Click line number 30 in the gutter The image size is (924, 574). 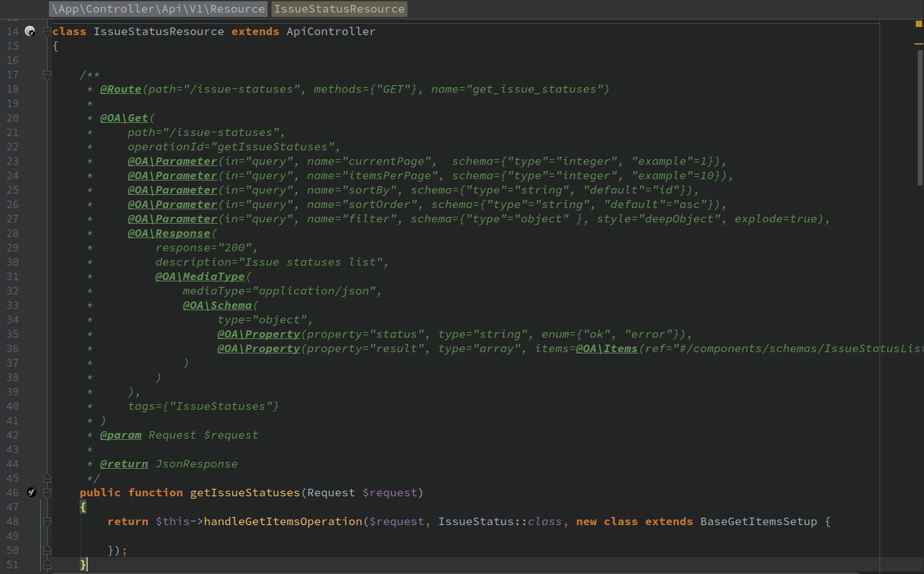[x=13, y=262]
